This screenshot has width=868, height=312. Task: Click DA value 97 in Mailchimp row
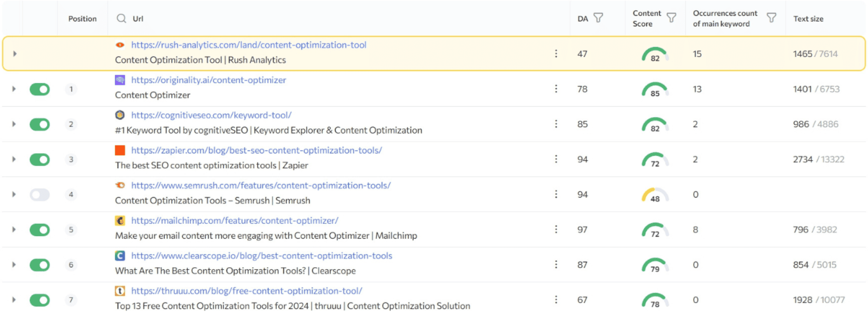coord(583,229)
